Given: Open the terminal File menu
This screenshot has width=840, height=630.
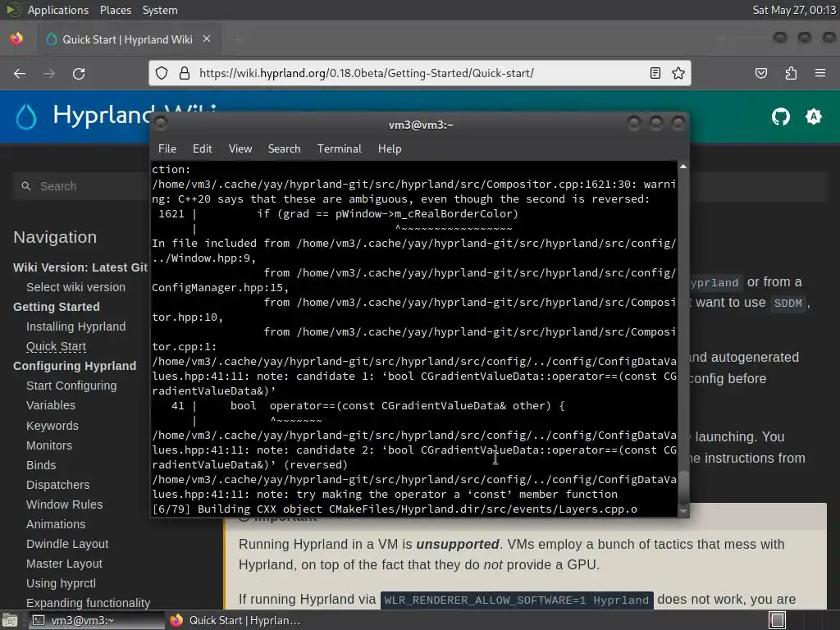Looking at the screenshot, I should [167, 149].
